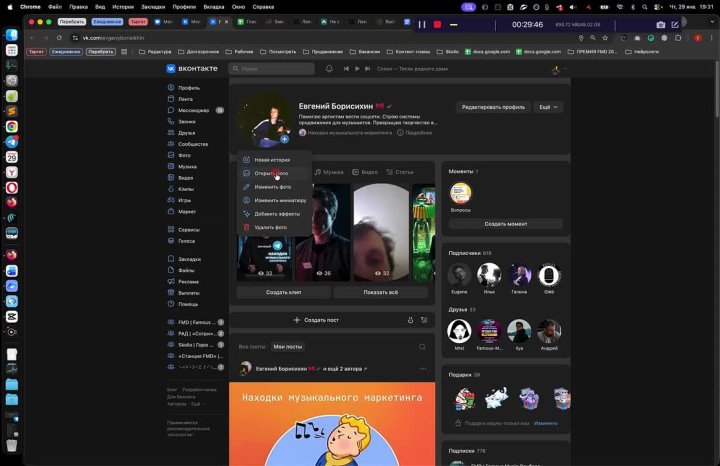The width and height of the screenshot is (720, 466).
Task: Switch to the 'Все посты' filter
Action: (252, 346)
